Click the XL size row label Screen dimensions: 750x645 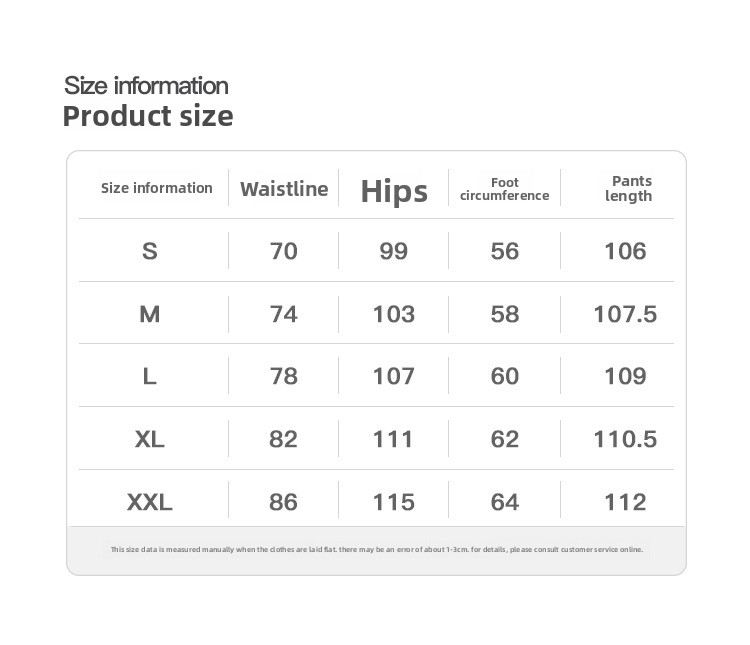coord(150,439)
